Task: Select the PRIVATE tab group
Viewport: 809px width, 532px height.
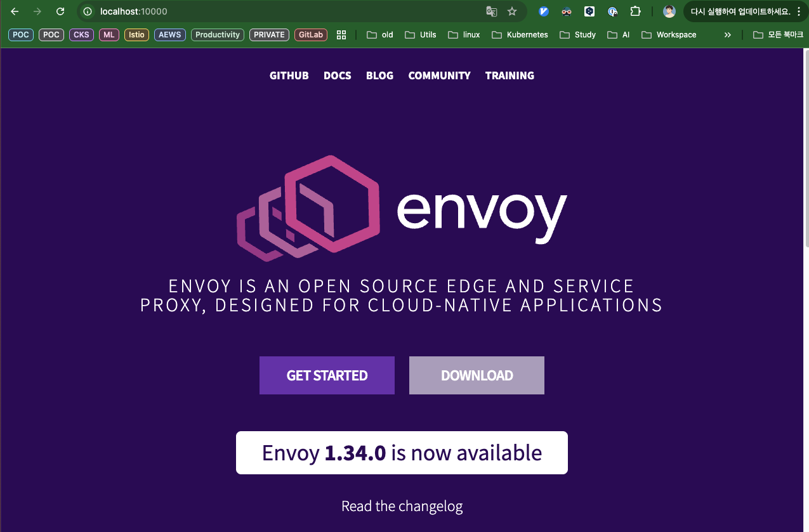Action: click(269, 35)
